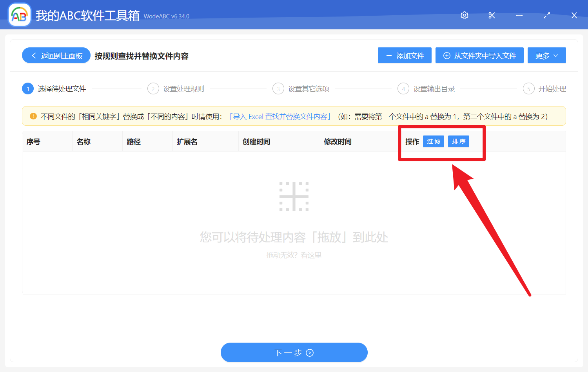The width and height of the screenshot is (588, 372).
Task: Click the 操作 column header label
Action: pyautogui.click(x=412, y=142)
